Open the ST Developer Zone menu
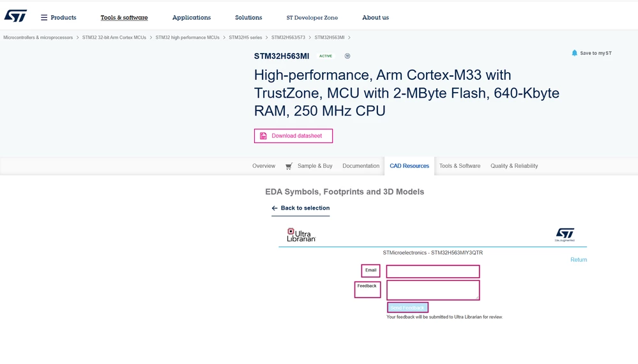 (312, 17)
